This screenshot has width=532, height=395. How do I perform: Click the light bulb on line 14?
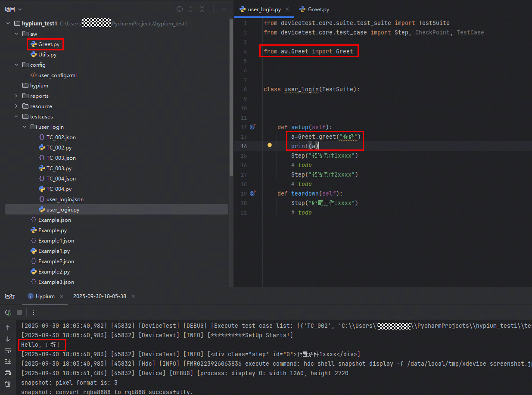coord(270,146)
